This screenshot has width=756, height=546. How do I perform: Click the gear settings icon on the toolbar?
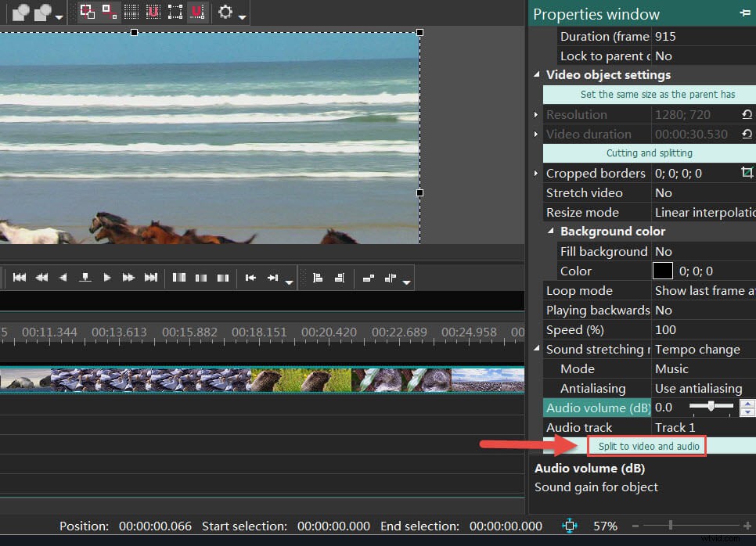click(x=225, y=13)
